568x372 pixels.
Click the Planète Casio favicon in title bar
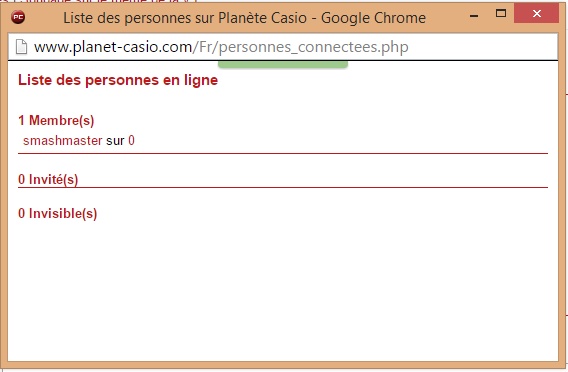click(18, 17)
